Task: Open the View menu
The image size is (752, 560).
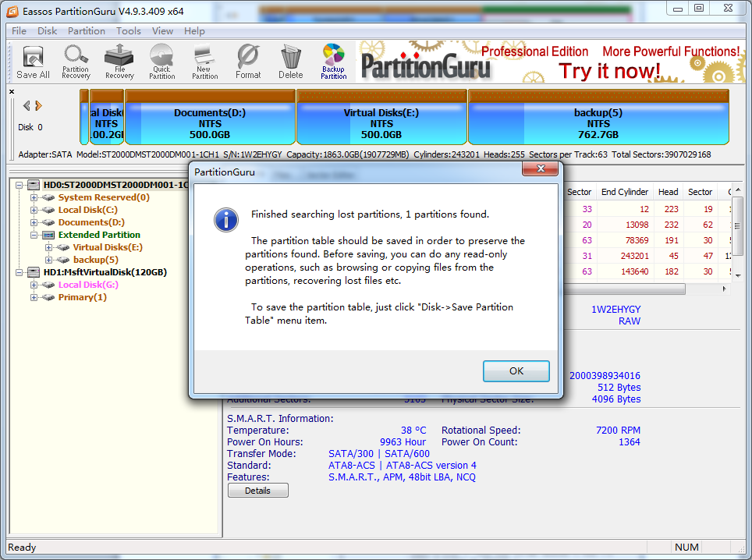Action: (x=162, y=30)
